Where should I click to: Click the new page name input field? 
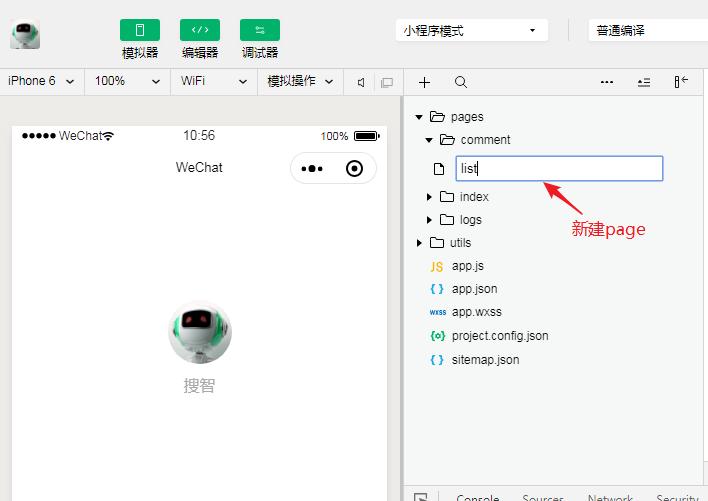[x=559, y=168]
